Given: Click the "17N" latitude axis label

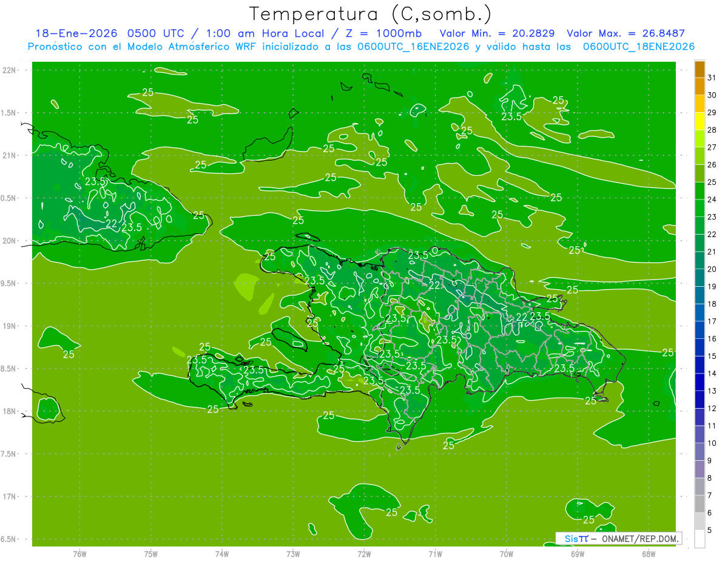Looking at the screenshot, I should click(9, 497).
